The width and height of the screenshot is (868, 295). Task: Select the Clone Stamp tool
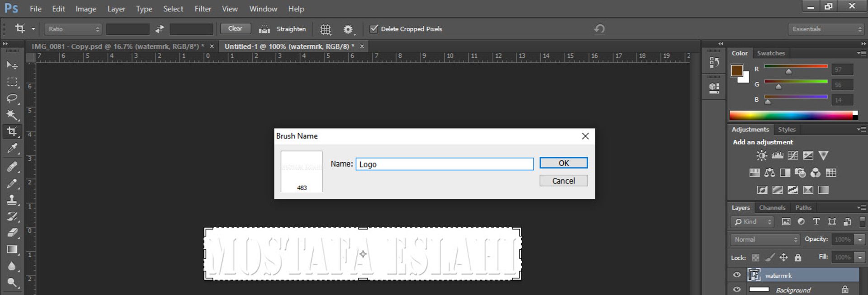click(12, 199)
